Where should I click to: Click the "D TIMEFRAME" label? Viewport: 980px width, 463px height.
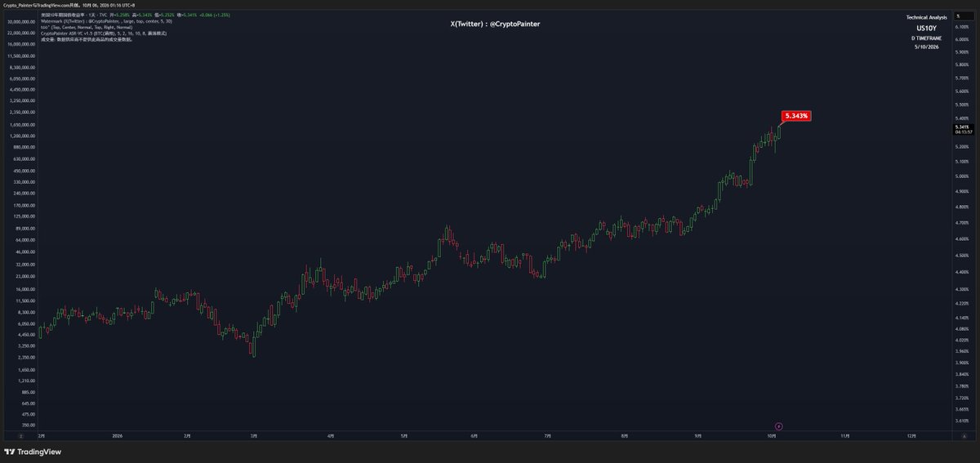click(926, 38)
